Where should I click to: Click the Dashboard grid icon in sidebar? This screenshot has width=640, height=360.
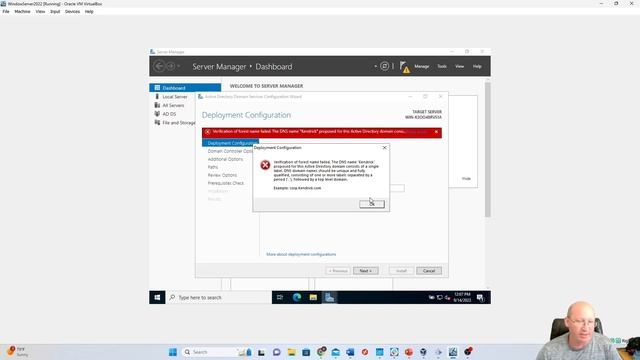tap(157, 88)
